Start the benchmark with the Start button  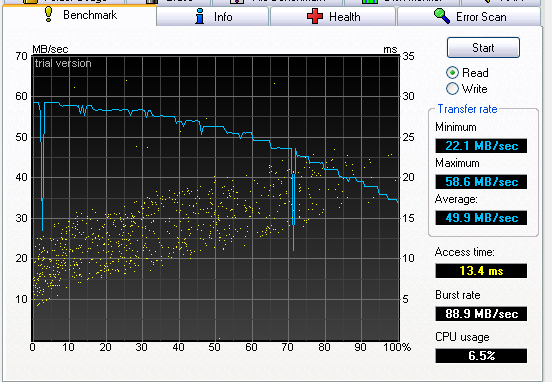point(483,48)
